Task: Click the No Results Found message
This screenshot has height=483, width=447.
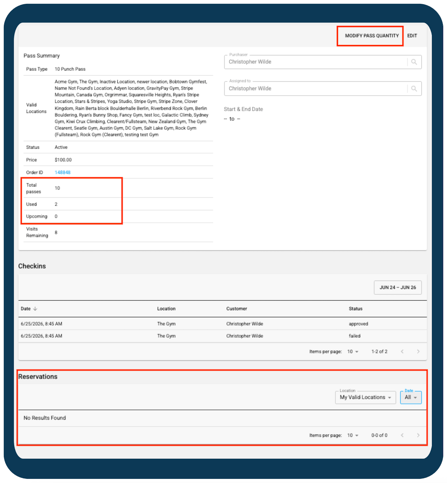Action: click(x=45, y=418)
